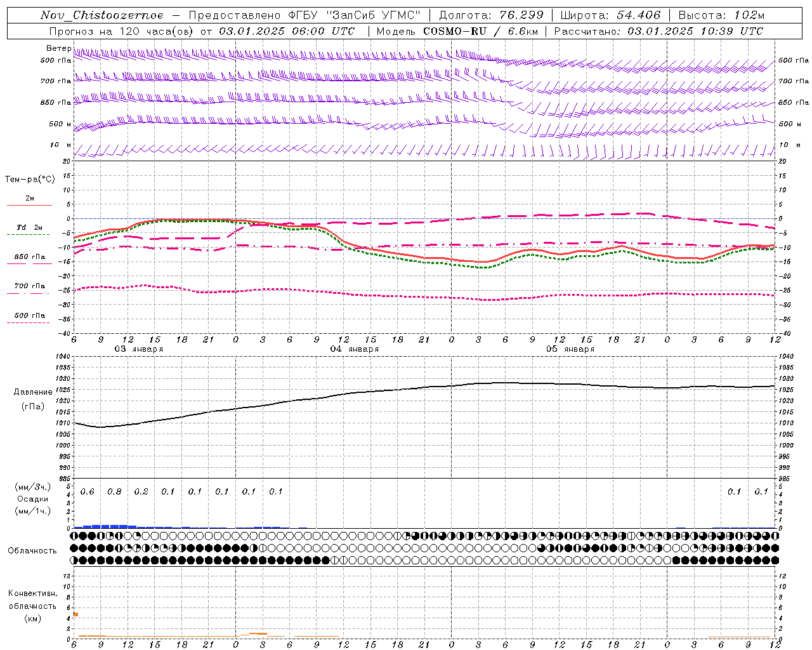Click the 0.8 precipitation amount value
Viewport: 812px width, 650px height.
coord(114,492)
